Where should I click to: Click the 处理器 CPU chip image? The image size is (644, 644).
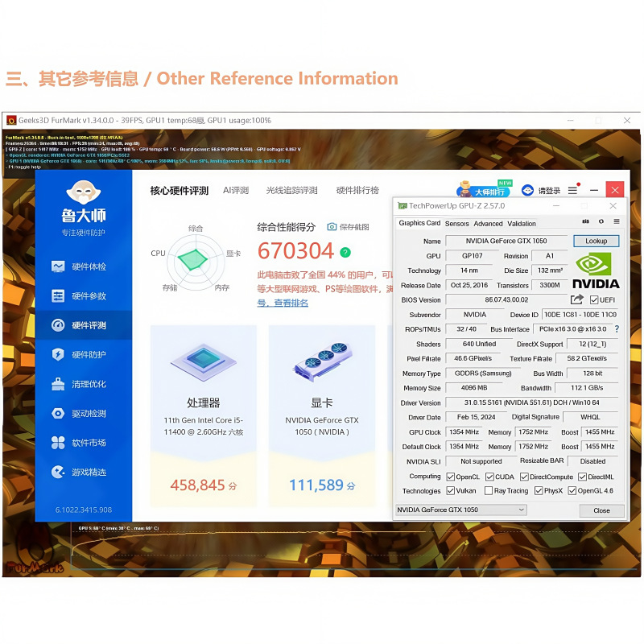click(204, 361)
